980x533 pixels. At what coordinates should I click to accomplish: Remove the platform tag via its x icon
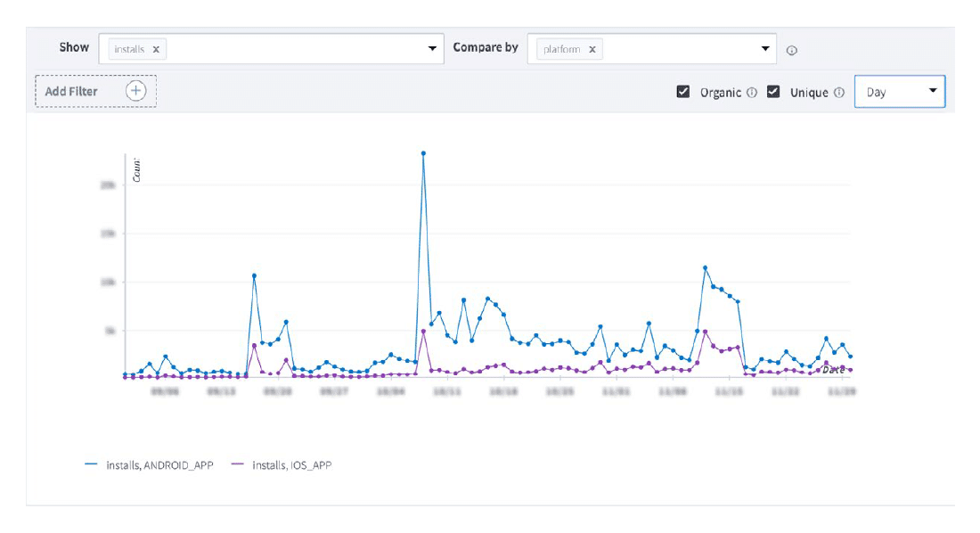[593, 49]
